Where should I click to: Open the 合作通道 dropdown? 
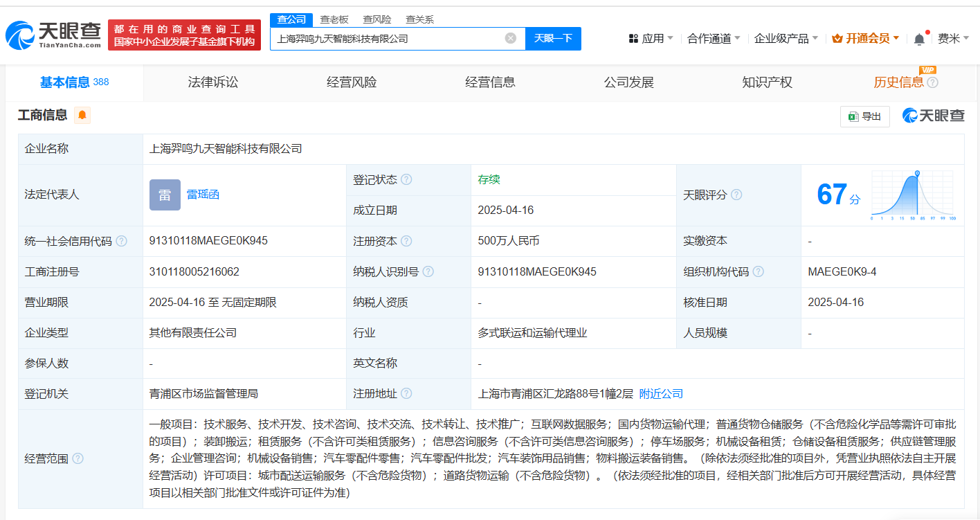click(x=714, y=39)
